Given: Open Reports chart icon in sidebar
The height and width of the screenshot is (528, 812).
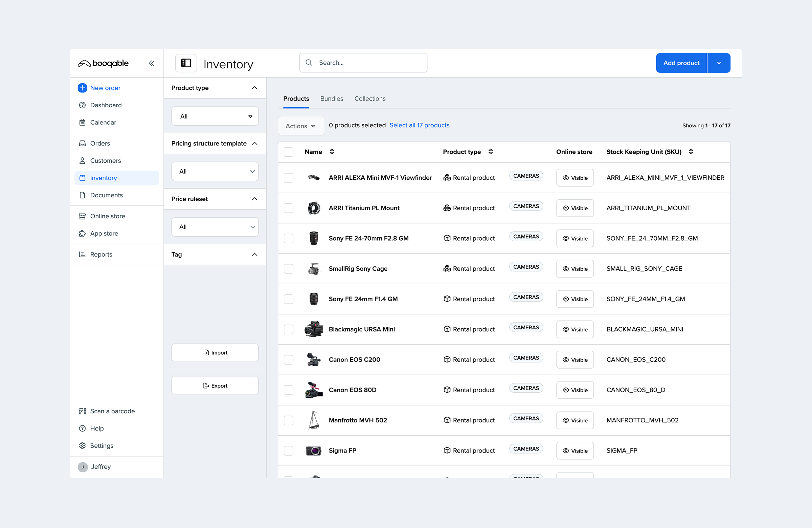Looking at the screenshot, I should point(82,254).
